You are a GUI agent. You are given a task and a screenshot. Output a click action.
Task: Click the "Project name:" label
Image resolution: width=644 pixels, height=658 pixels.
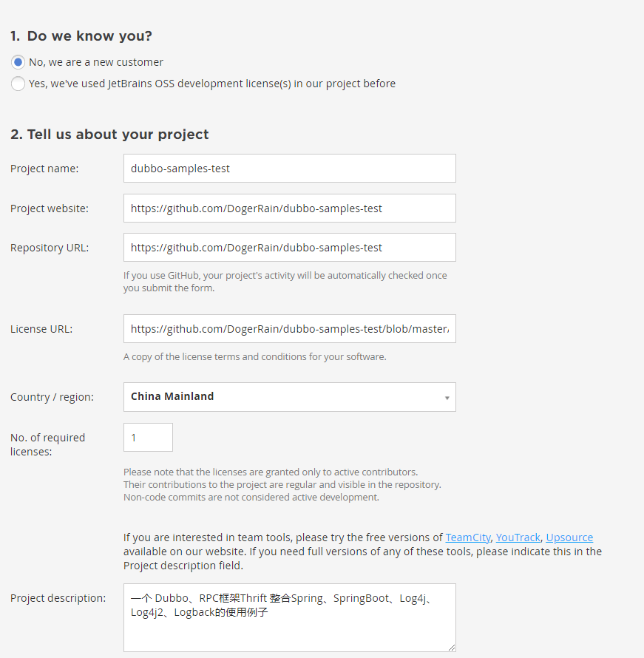point(44,169)
